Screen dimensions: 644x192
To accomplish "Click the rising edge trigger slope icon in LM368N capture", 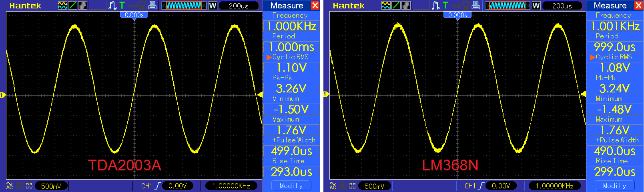I will (x=481, y=186).
